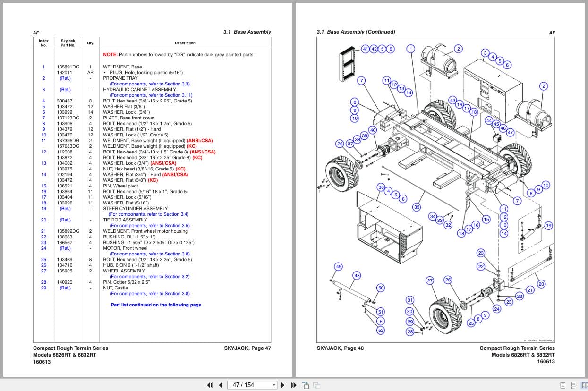Click part number 135891DG
The image size is (588, 391).
tap(68, 67)
